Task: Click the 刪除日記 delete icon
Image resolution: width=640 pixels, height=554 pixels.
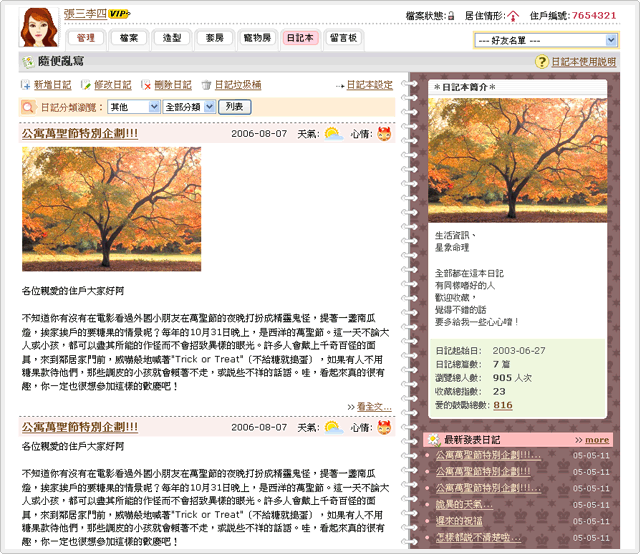Action: coord(146,85)
